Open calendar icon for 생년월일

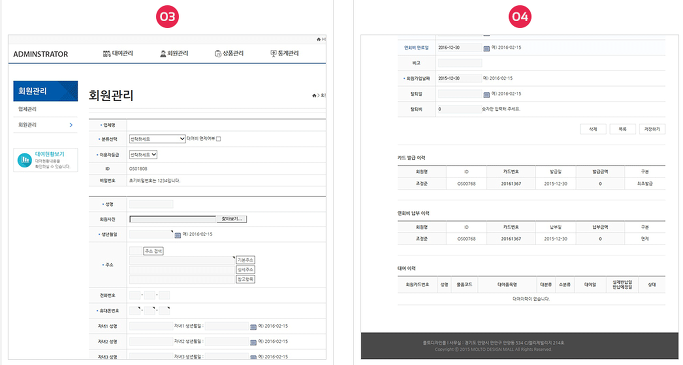[178, 235]
